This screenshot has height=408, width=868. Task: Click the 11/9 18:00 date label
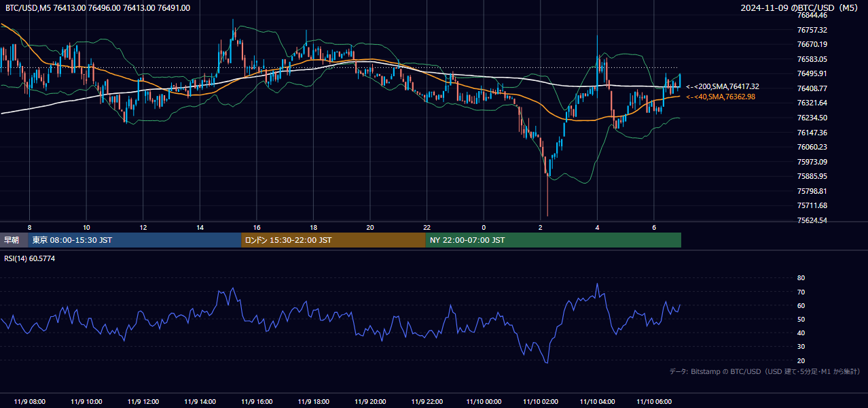pos(313,401)
